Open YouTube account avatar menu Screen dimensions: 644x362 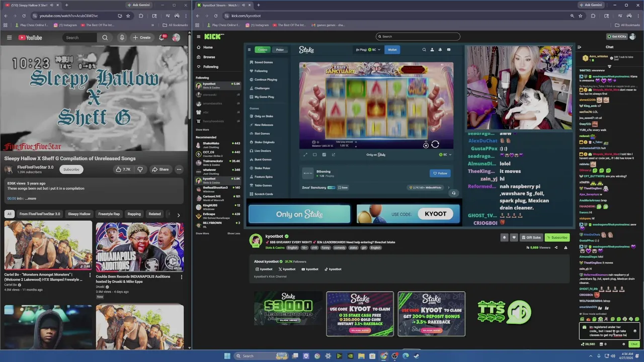pyautogui.click(x=176, y=38)
